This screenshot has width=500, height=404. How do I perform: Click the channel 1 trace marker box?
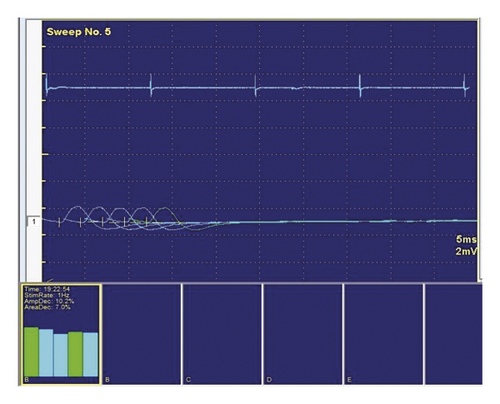(34, 221)
